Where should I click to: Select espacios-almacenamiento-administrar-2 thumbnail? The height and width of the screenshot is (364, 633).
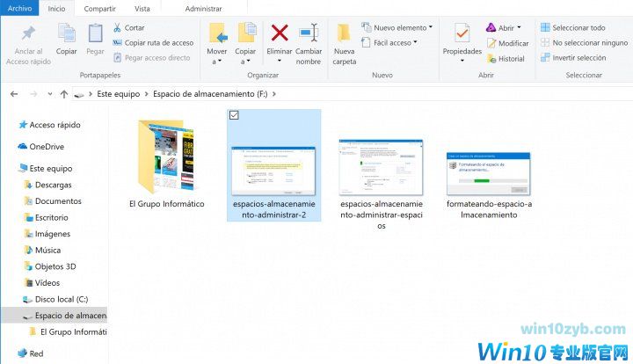(x=273, y=171)
